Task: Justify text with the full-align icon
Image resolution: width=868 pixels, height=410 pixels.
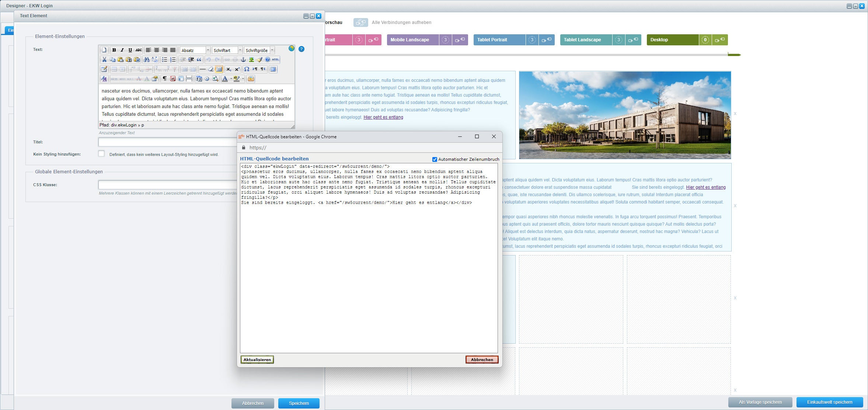Action: (x=173, y=50)
